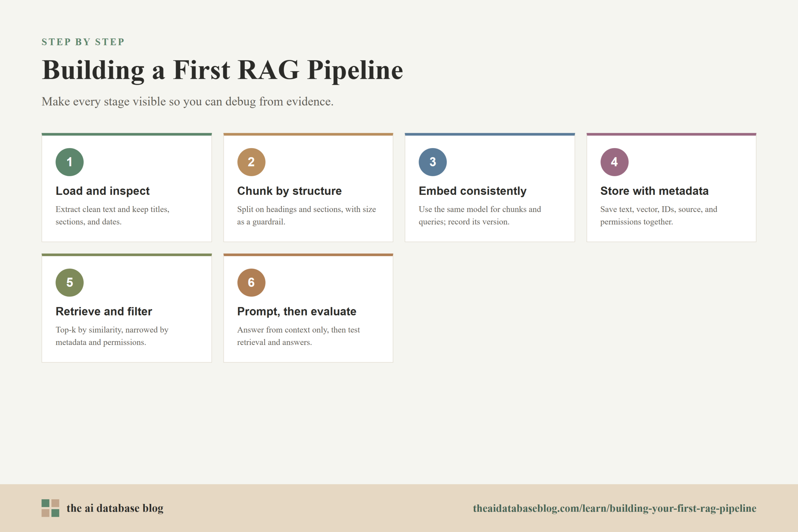798x532 pixels.
Task: Select the 'Embed consistently' heading
Action: click(x=473, y=191)
